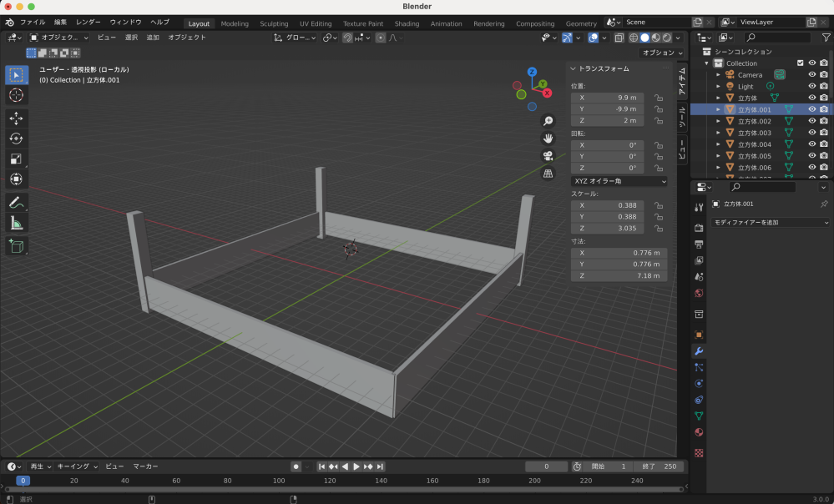Image resolution: width=834 pixels, height=504 pixels.
Task: Open the モディファイアーを追加 dropdown
Action: tap(771, 222)
